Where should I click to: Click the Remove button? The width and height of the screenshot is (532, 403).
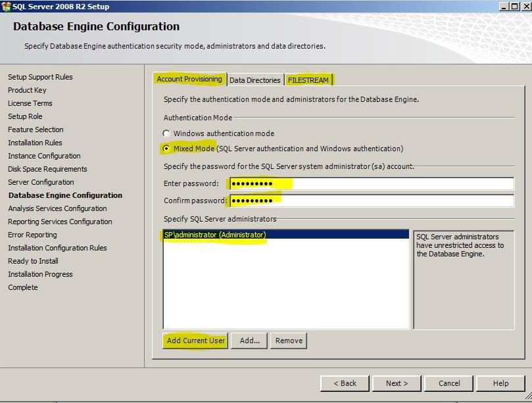(x=289, y=341)
